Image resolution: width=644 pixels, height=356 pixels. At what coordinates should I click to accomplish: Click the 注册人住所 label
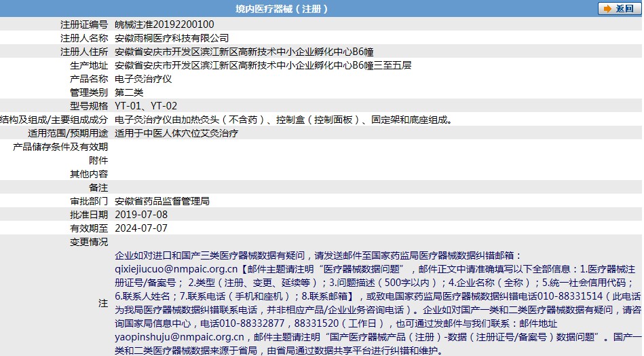pyautogui.click(x=84, y=52)
